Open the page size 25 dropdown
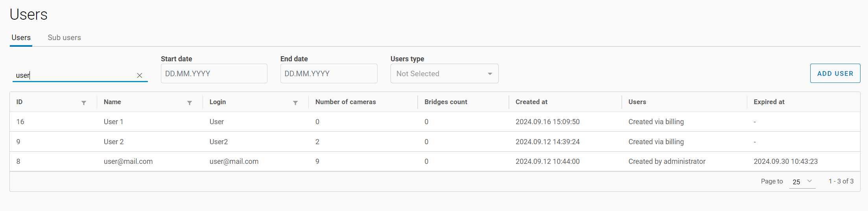This screenshot has height=211, width=868. pos(802,182)
